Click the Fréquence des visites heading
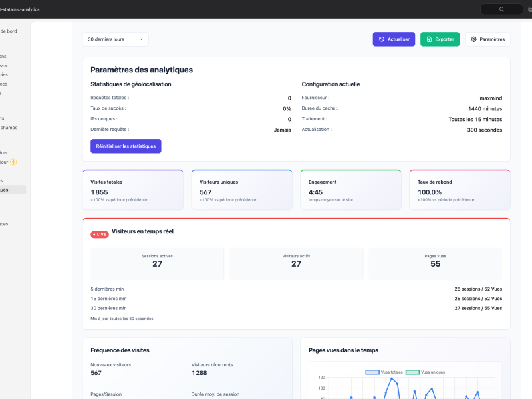 [x=120, y=350]
